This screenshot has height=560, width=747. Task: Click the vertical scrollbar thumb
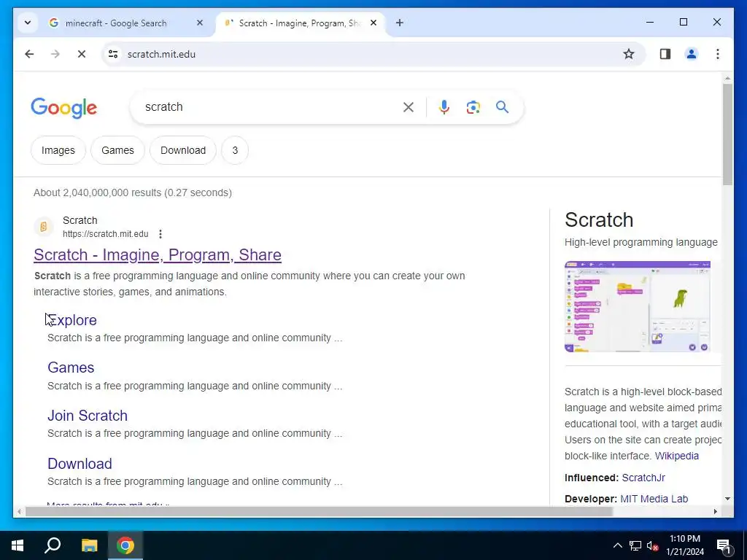pos(727,135)
